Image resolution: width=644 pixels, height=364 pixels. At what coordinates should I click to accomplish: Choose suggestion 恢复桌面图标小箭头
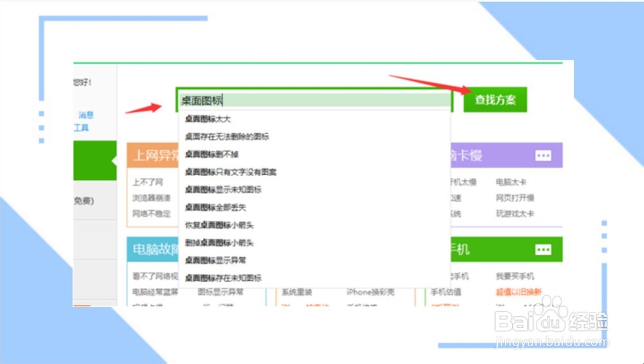[x=220, y=225]
